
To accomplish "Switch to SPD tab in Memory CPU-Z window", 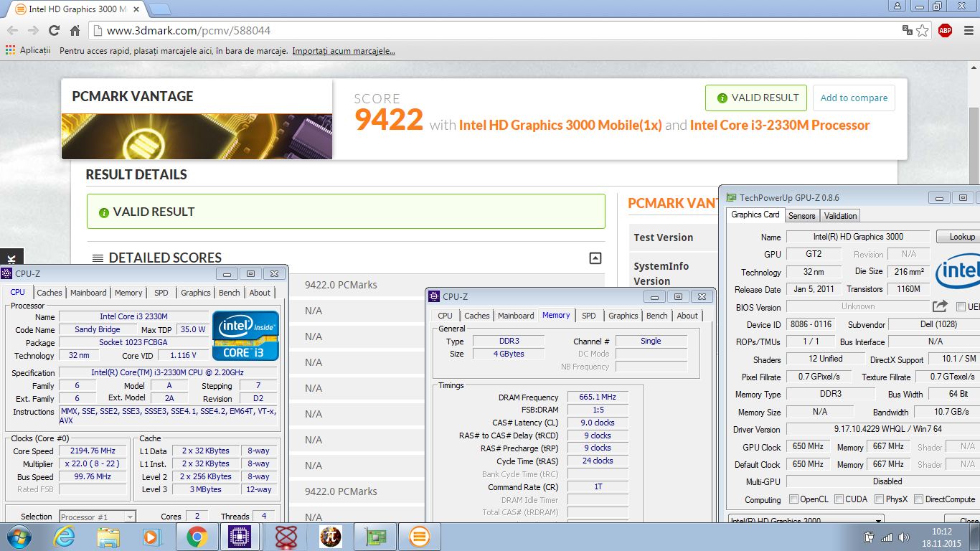I will [x=588, y=316].
